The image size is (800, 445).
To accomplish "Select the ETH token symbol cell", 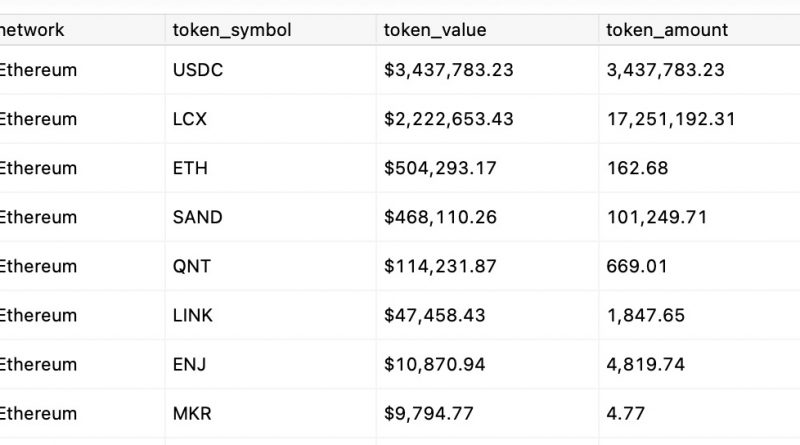I will tap(190, 168).
